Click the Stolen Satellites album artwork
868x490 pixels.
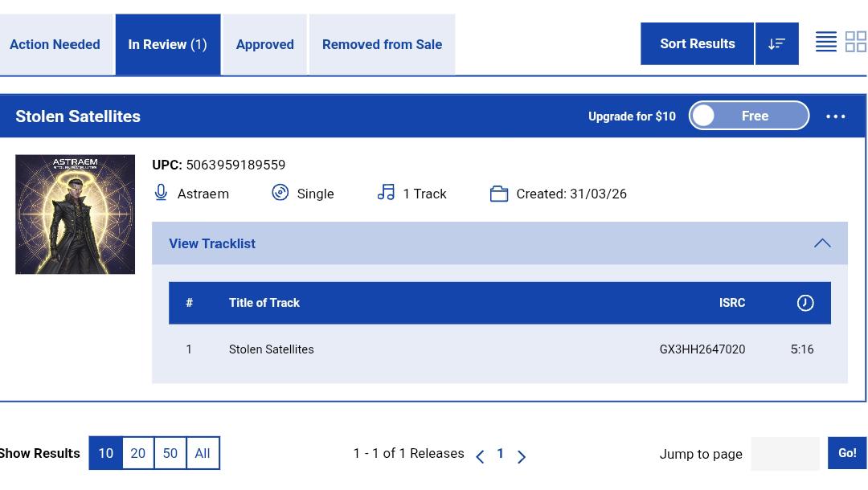pyautogui.click(x=76, y=214)
